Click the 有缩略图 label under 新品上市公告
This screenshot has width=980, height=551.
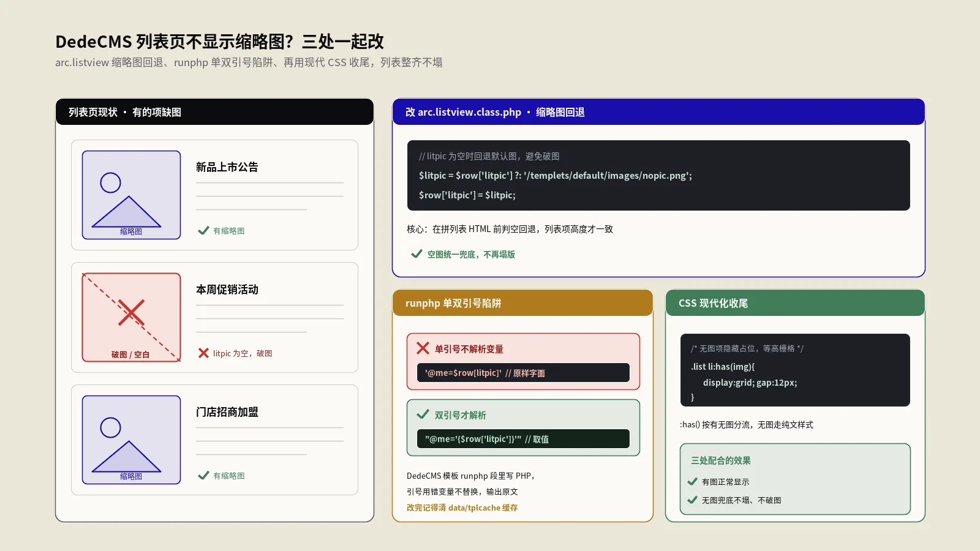click(x=229, y=231)
